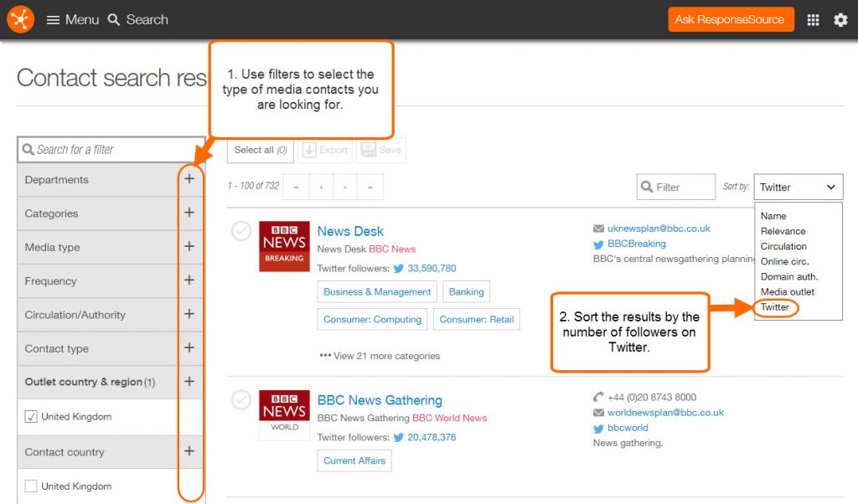The width and height of the screenshot is (858, 504).
Task: Focus the results Filter input box
Action: (x=676, y=187)
